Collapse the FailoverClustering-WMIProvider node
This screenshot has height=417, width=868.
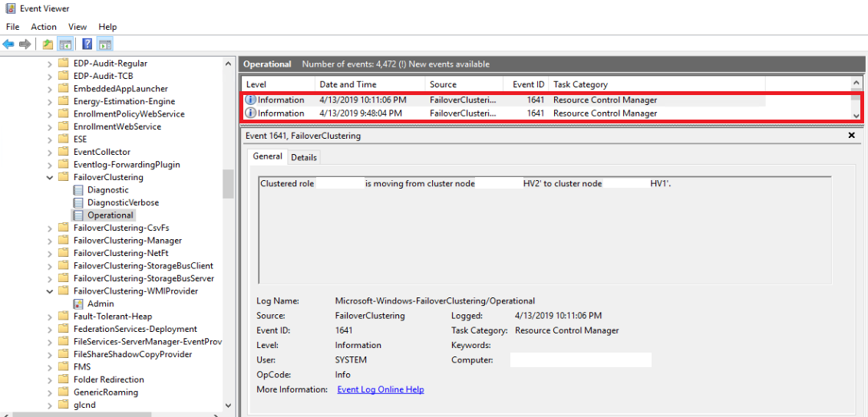pos(50,291)
